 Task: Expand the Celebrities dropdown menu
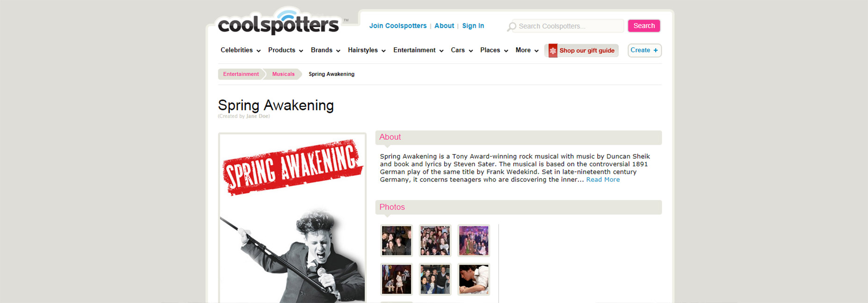[x=240, y=50]
